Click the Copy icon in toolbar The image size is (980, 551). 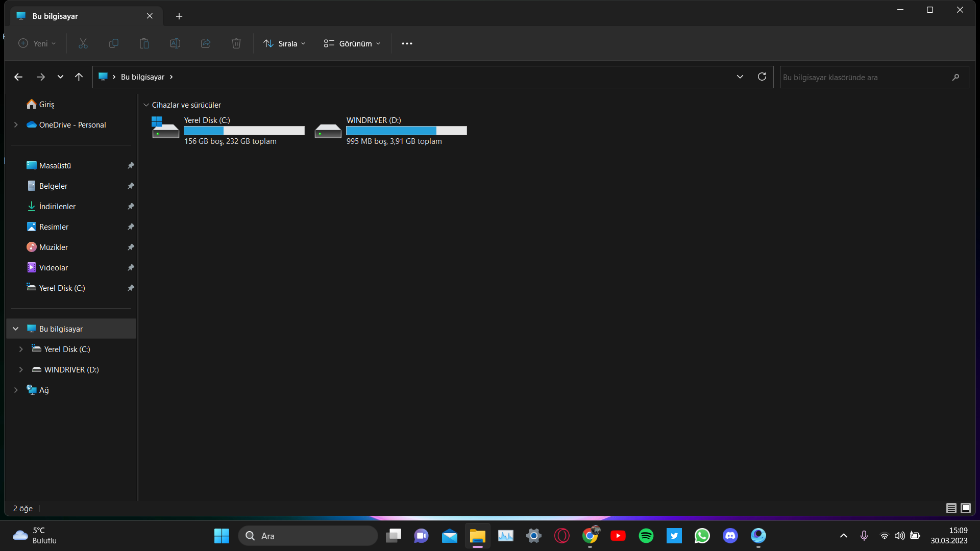[114, 44]
